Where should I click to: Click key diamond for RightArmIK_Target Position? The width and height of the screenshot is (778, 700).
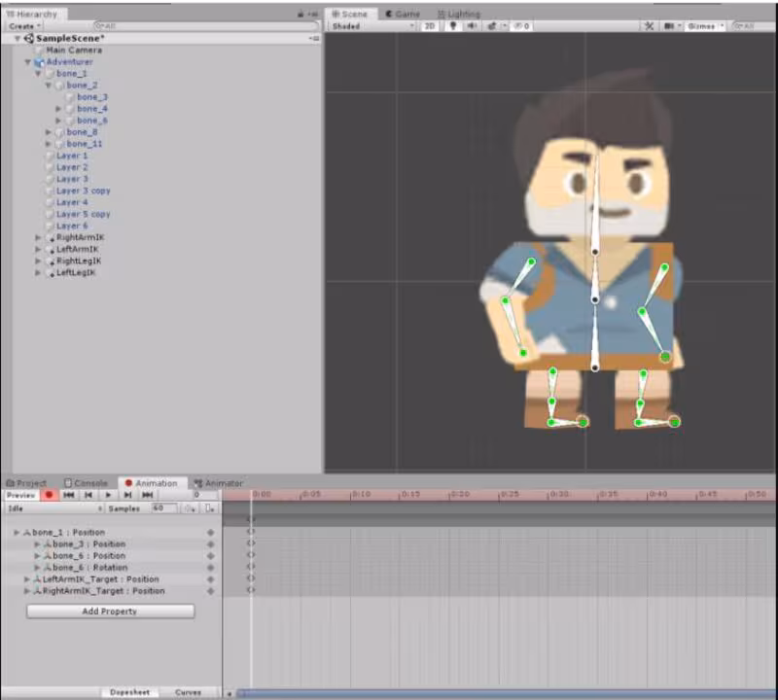(211, 591)
